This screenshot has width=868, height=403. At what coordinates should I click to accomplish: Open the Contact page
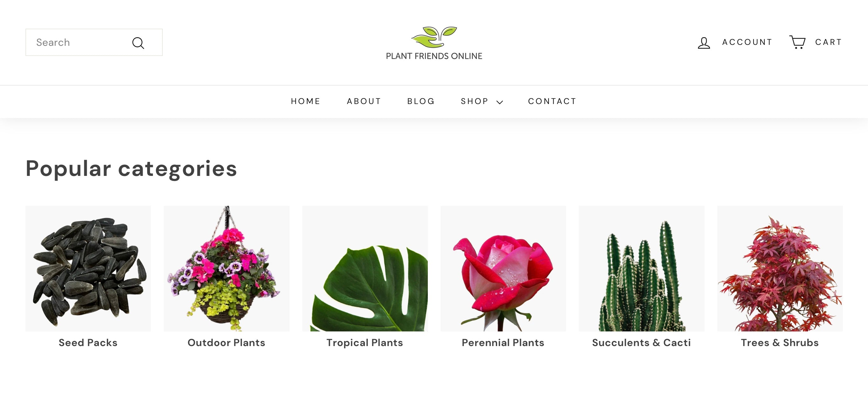pyautogui.click(x=552, y=101)
